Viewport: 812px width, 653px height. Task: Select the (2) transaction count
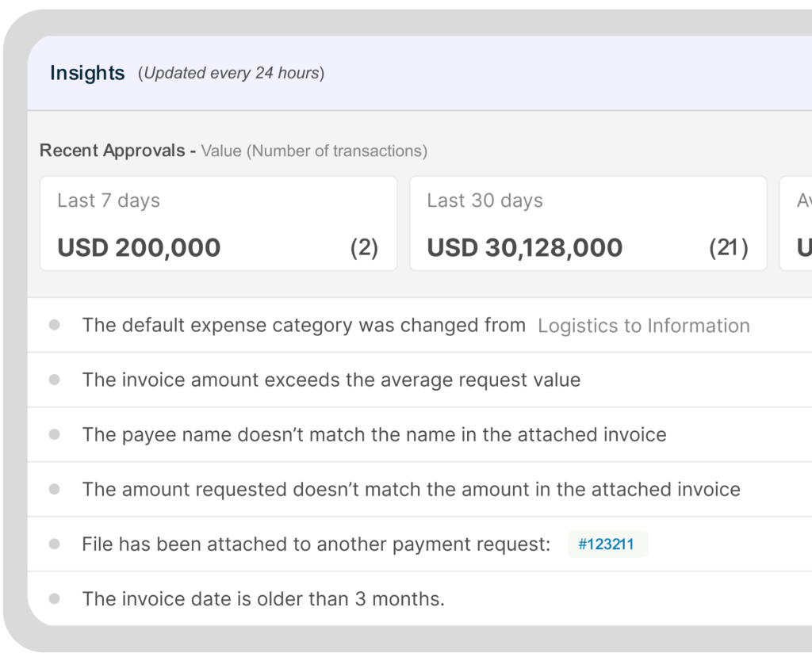364,248
